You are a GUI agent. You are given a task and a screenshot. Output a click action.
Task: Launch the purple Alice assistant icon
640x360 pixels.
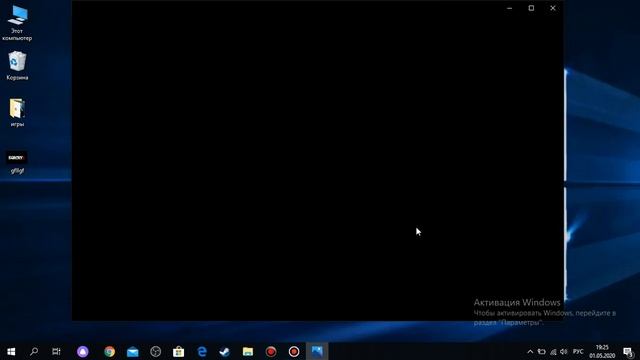coord(83,351)
